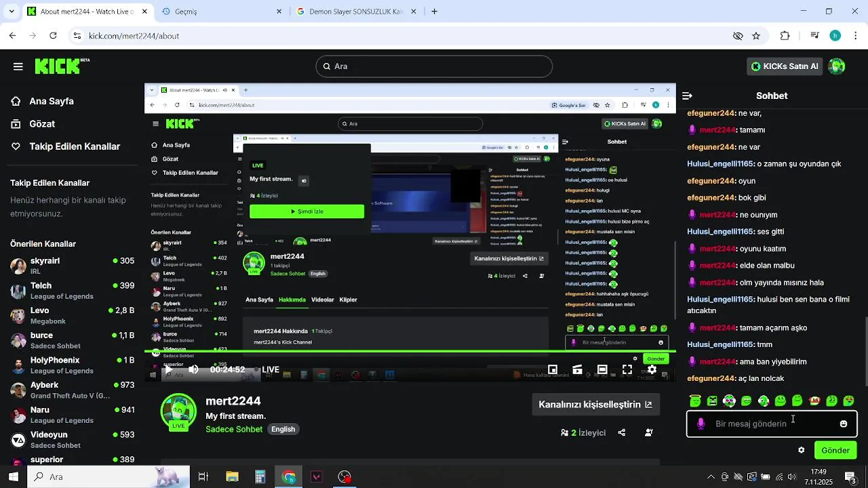Insert the headphones purple-eyes emote
This screenshot has height=488, width=868.
tap(729, 401)
